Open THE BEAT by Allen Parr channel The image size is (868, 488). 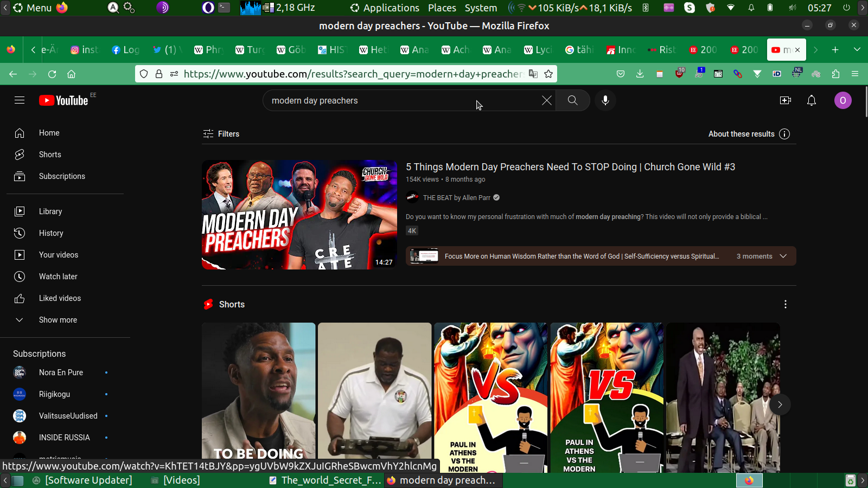pos(456,198)
